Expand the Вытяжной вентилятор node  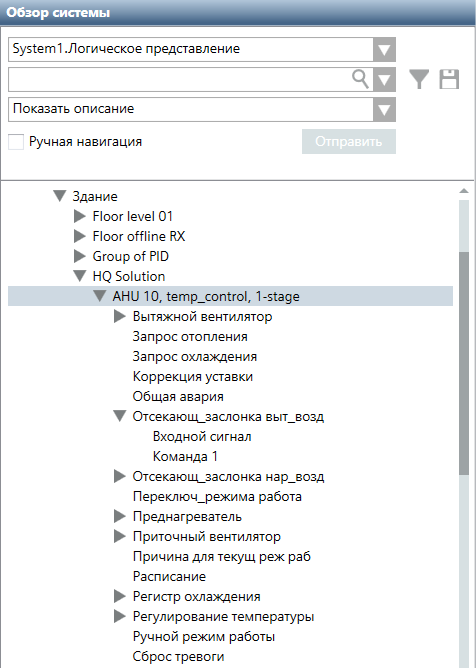(120, 316)
